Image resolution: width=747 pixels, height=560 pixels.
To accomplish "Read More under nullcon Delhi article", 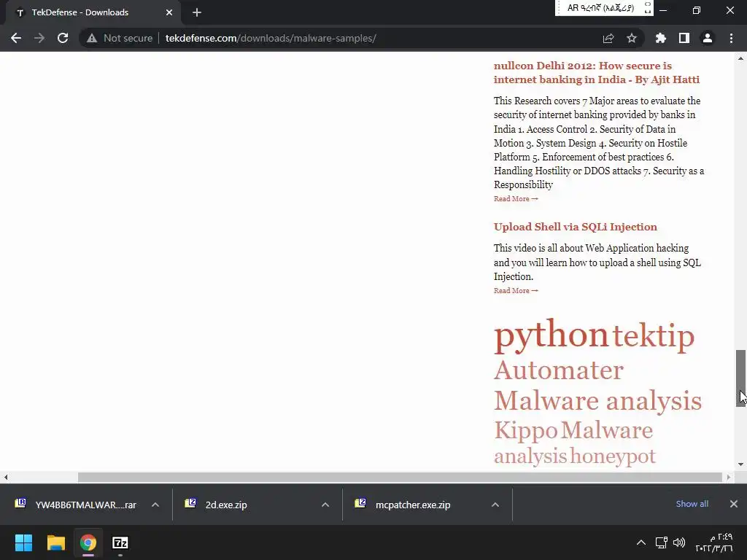I will [516, 198].
